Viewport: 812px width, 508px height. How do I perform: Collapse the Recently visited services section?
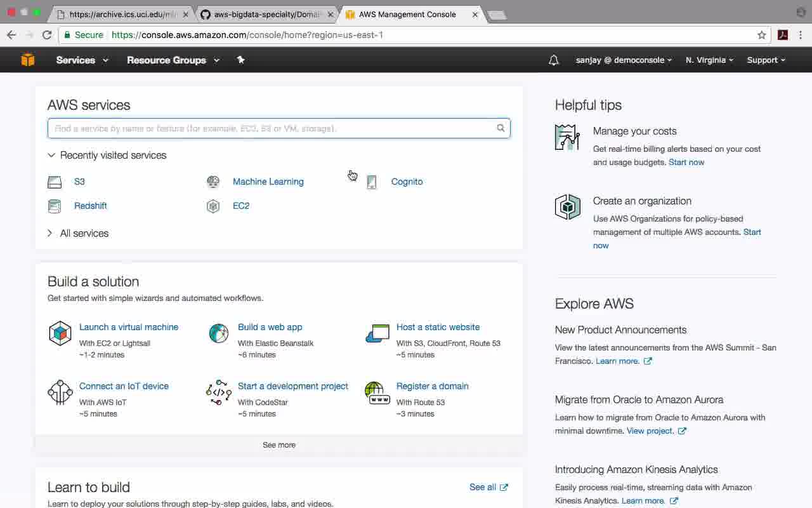107,155
